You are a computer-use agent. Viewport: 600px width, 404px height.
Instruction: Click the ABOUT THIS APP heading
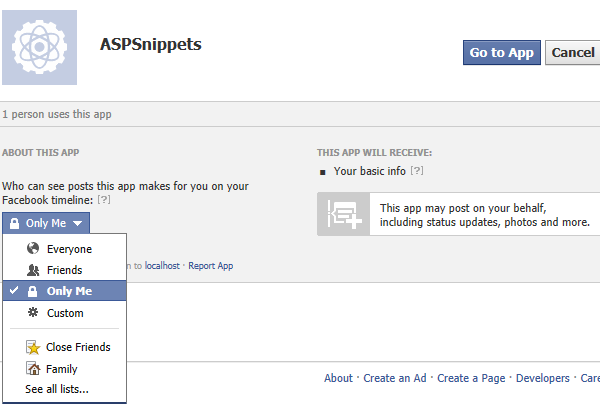(x=41, y=152)
